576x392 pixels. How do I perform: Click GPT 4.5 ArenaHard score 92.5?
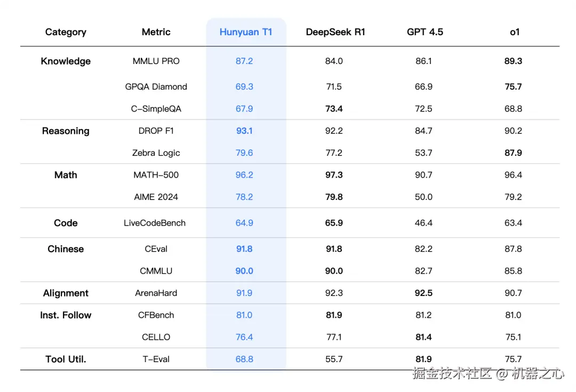423,293
